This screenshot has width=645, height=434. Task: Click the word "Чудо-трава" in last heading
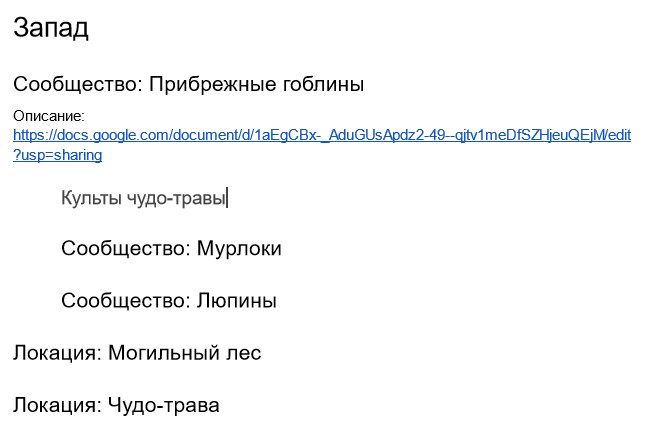164,405
